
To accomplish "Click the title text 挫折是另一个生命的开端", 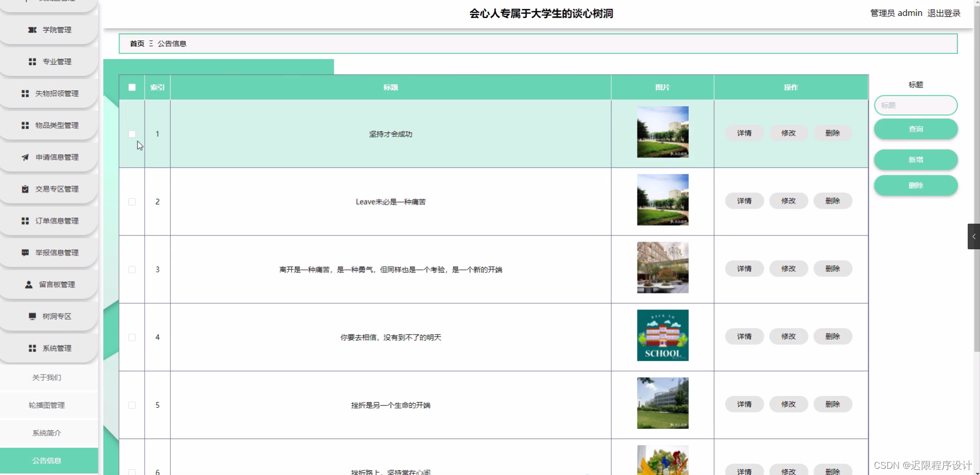I will pos(390,405).
